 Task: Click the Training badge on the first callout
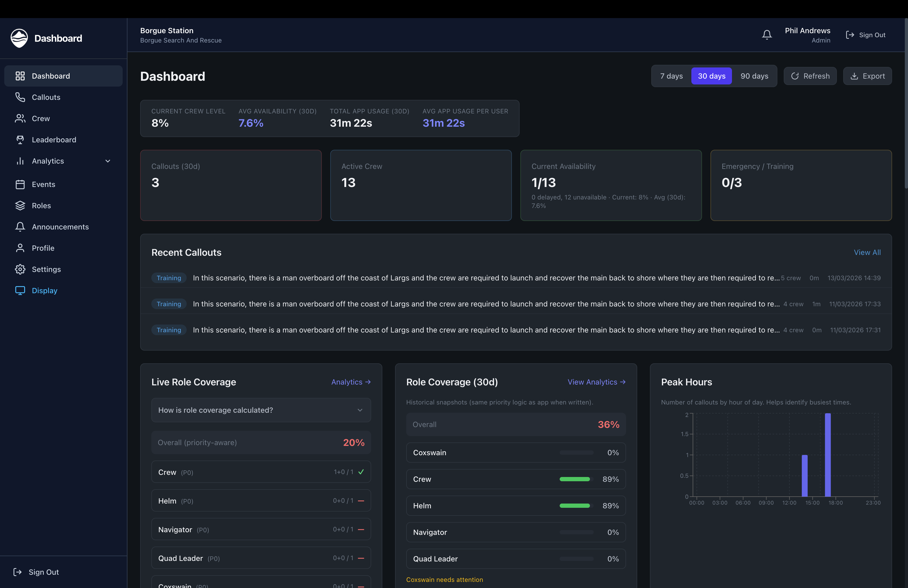[169, 278]
